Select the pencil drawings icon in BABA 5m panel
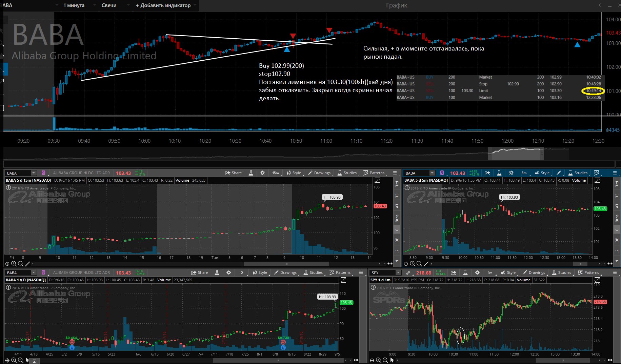 click(559, 173)
